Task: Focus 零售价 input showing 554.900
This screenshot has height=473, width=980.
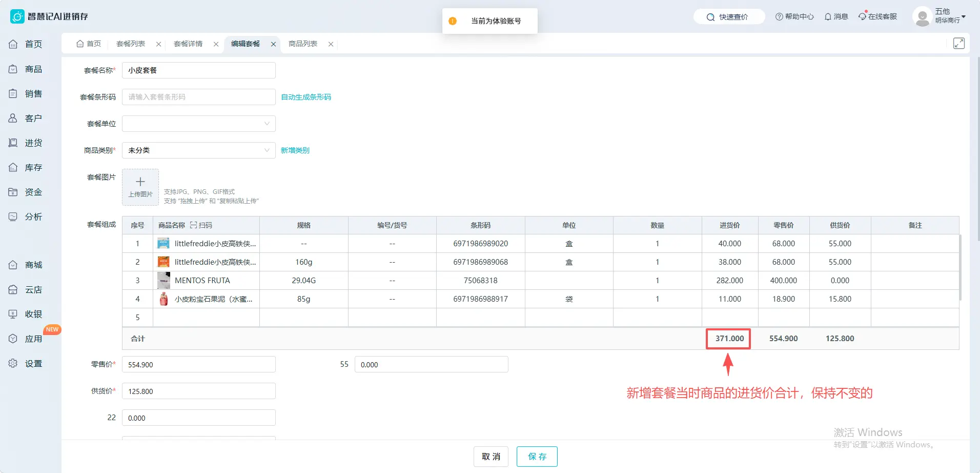Action: pyautogui.click(x=199, y=364)
